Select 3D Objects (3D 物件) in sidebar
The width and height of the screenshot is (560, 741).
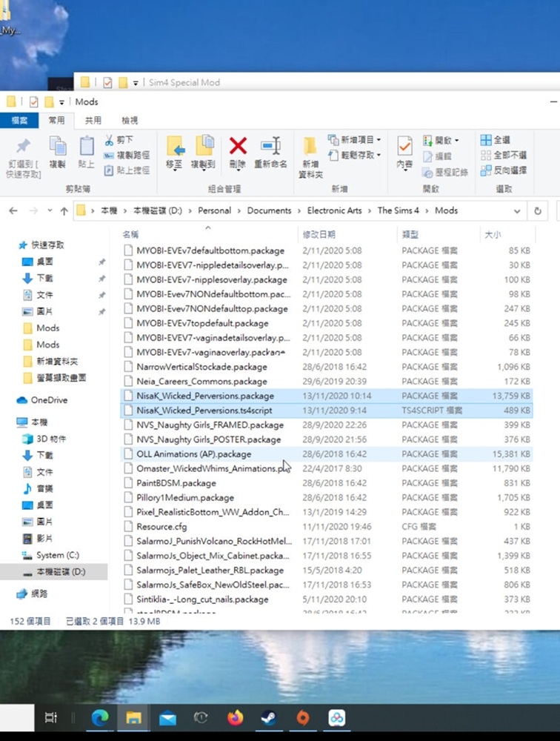pos(51,439)
